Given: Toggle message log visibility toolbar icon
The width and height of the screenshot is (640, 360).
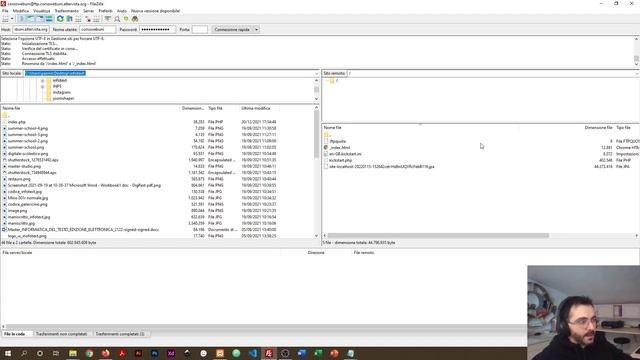Looking at the screenshot, I should (x=22, y=19).
